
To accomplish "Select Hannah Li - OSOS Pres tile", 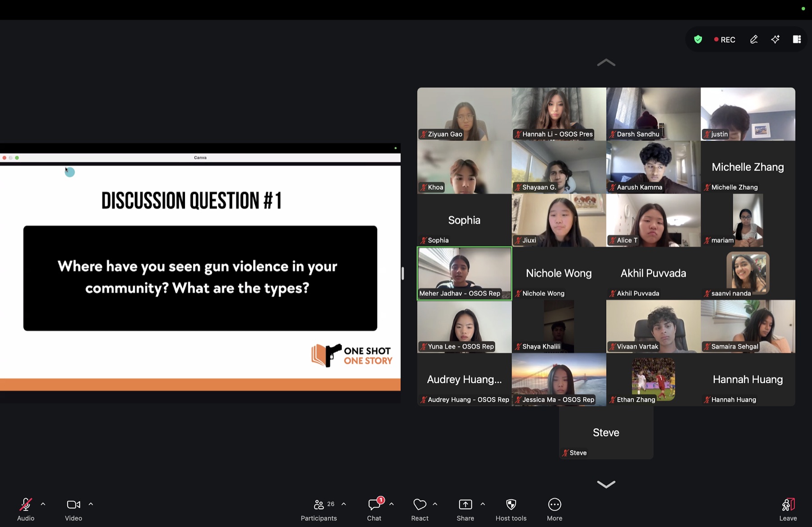I will tap(559, 114).
